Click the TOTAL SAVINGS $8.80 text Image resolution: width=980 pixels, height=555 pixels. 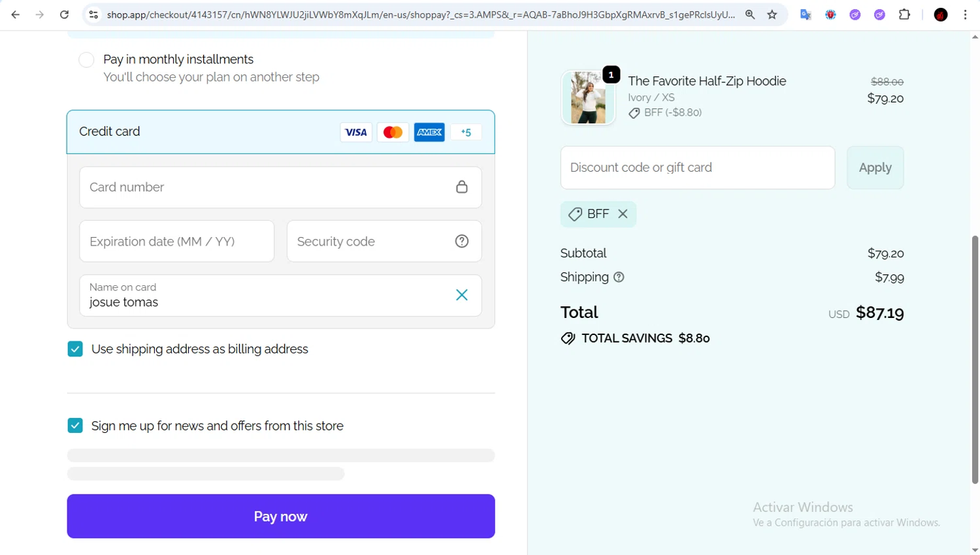tap(645, 338)
